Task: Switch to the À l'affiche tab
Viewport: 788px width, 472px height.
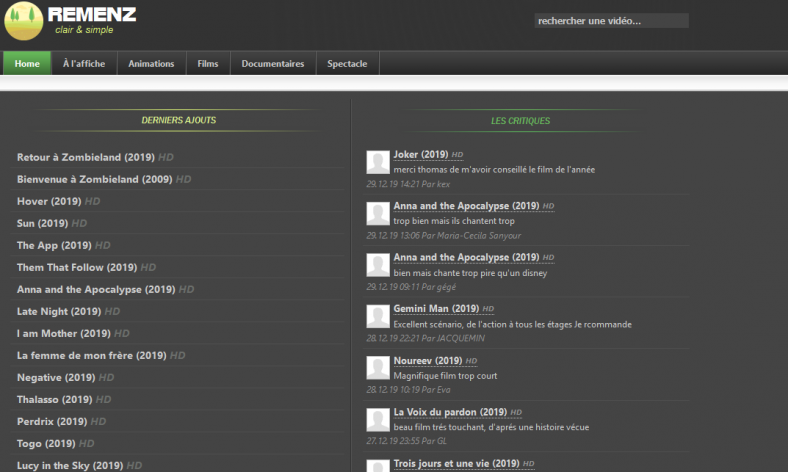Action: point(84,64)
